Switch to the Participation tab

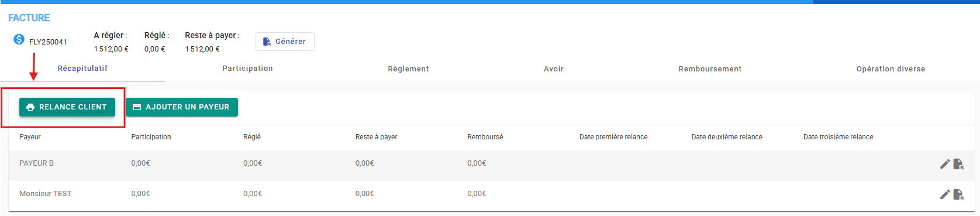(247, 68)
